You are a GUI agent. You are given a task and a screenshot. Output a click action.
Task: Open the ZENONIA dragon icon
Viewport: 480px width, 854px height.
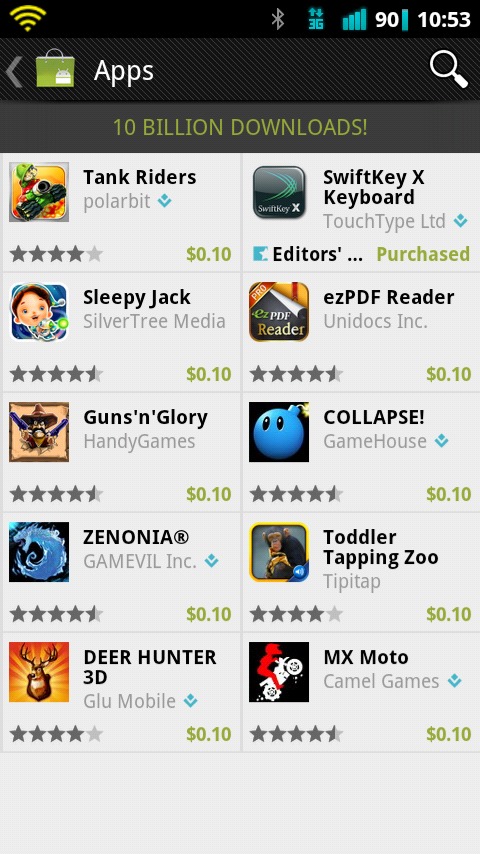click(x=39, y=552)
